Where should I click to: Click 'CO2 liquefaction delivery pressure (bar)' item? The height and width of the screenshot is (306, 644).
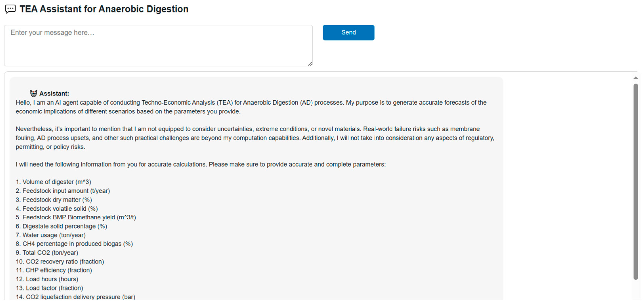pos(75,297)
